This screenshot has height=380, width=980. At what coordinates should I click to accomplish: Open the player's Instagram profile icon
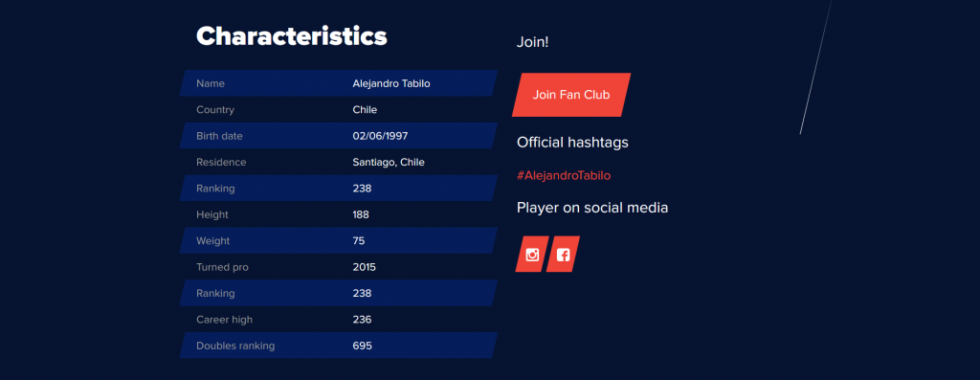click(x=532, y=255)
